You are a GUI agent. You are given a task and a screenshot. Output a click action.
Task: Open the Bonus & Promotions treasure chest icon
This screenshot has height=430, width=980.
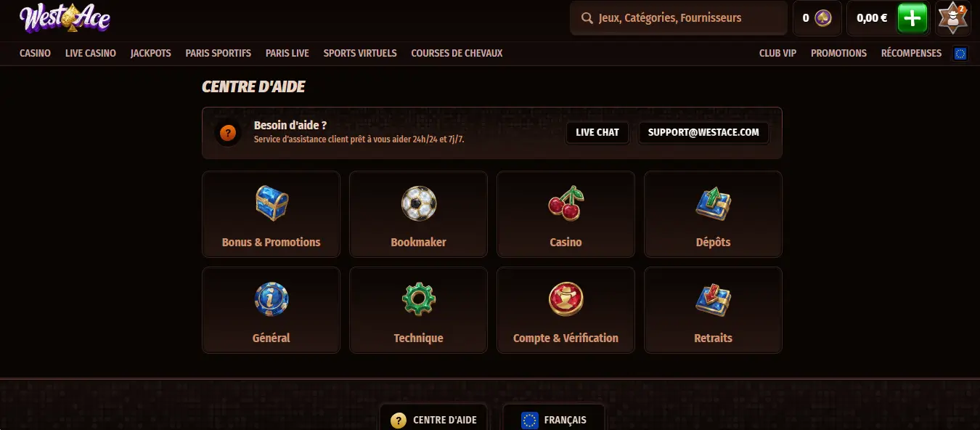point(271,203)
